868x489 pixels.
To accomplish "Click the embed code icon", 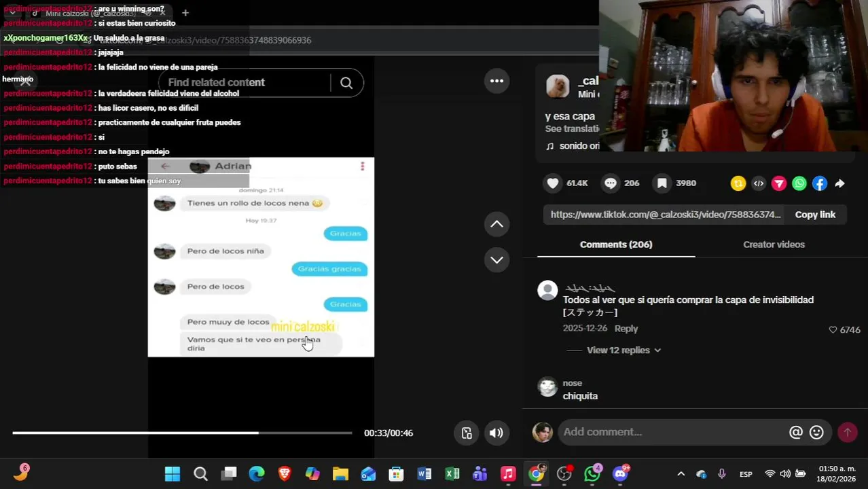I will [759, 183].
